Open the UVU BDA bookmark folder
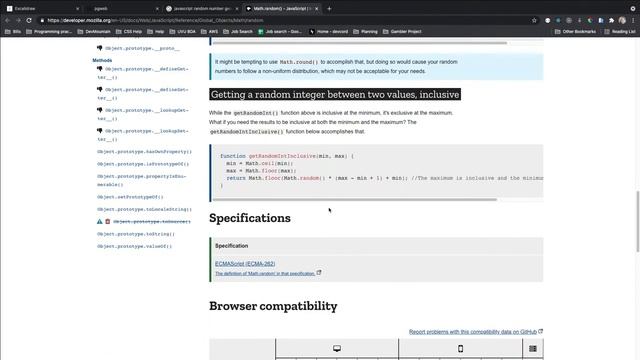The width and height of the screenshot is (640, 360). coord(182,31)
